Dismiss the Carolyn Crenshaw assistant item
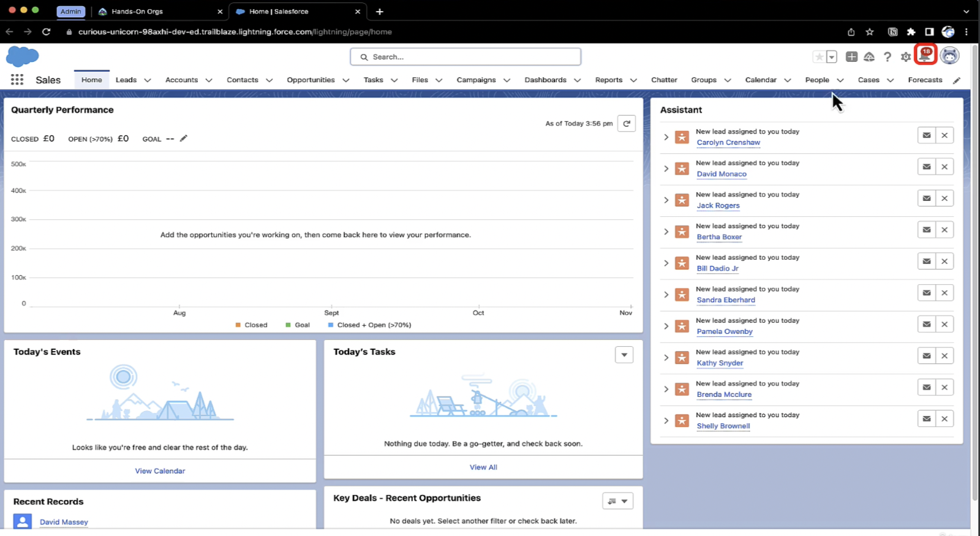The height and width of the screenshot is (536, 980). 944,135
